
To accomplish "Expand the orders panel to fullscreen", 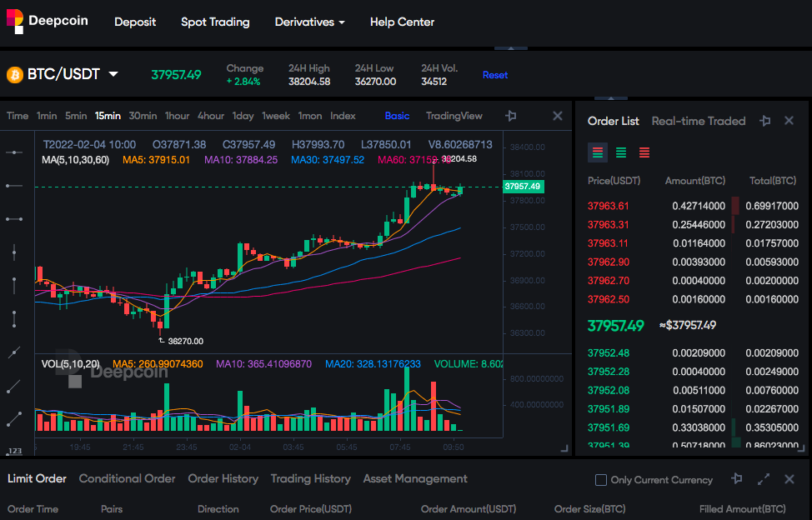I will pyautogui.click(x=764, y=479).
